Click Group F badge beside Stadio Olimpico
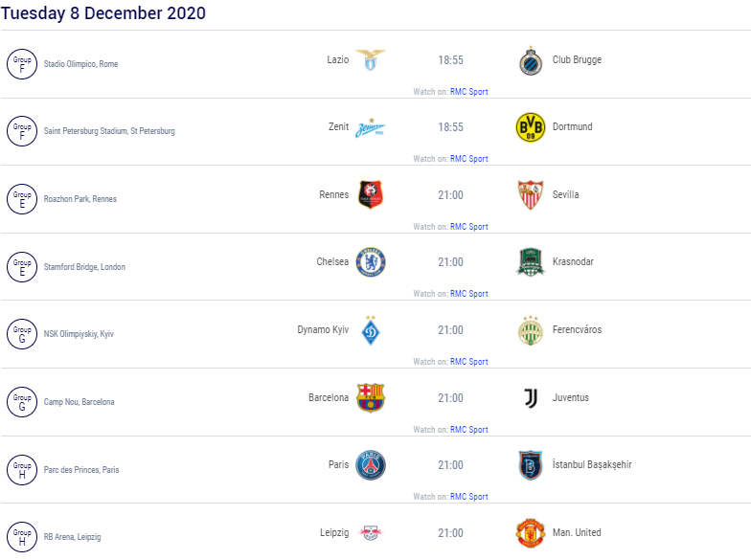Viewport: 751px width, 560px height. click(x=22, y=63)
